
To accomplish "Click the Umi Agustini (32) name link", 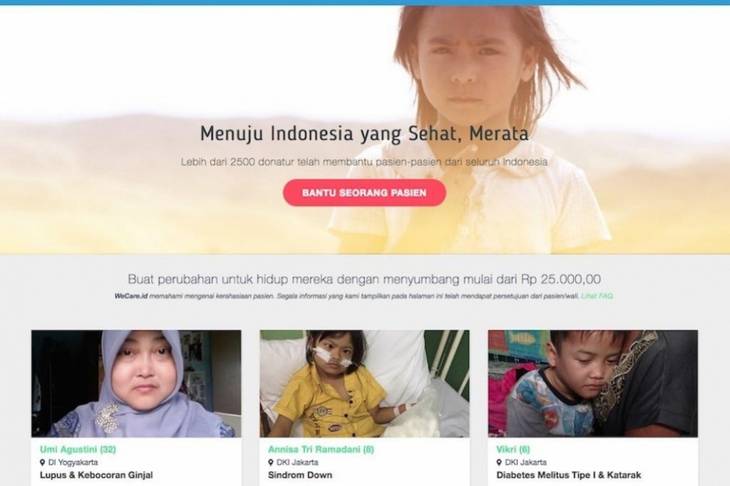I will pos(78,449).
